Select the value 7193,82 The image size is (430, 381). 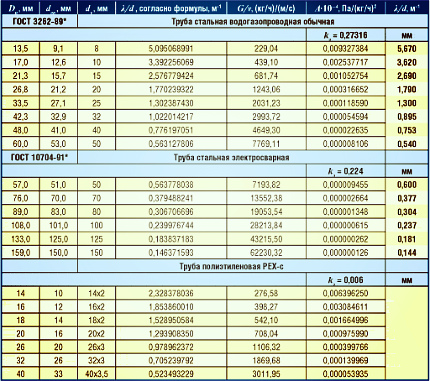[x=266, y=185]
